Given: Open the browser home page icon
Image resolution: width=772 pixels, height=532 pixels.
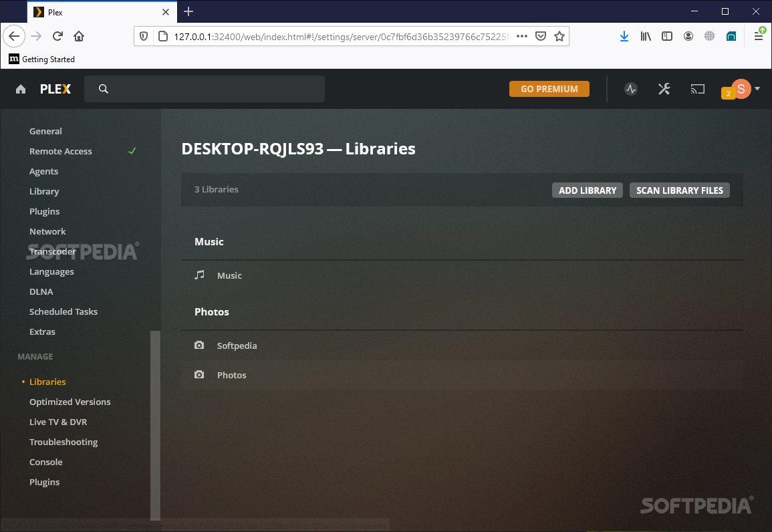Looking at the screenshot, I should 79,36.
